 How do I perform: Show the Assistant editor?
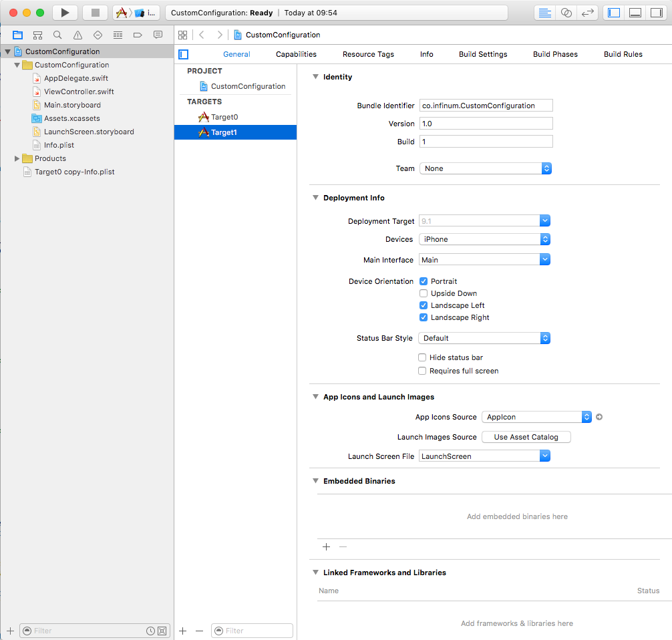pyautogui.click(x=566, y=13)
